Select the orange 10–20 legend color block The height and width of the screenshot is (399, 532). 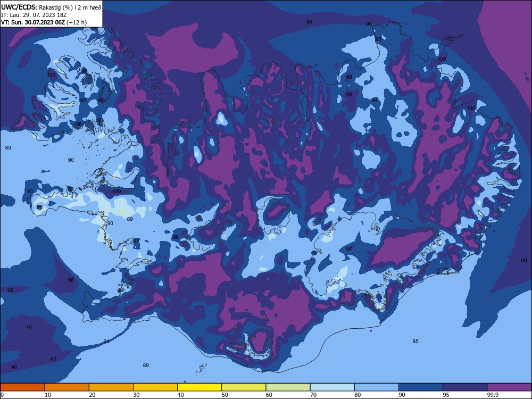point(67,387)
